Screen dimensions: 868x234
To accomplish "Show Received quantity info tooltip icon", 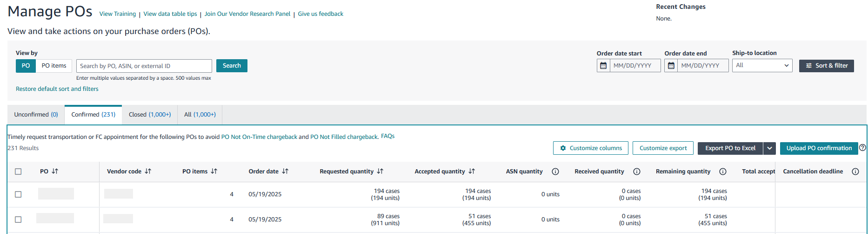I will click(x=637, y=172).
